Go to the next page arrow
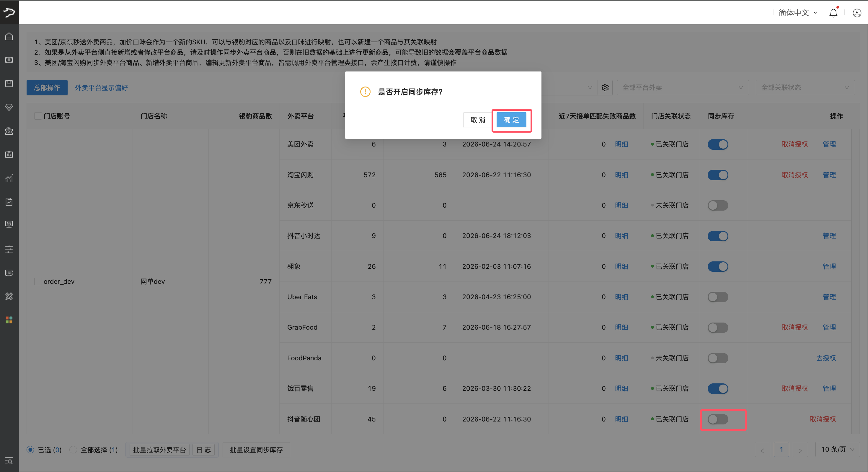The width and height of the screenshot is (868, 472). [800, 450]
